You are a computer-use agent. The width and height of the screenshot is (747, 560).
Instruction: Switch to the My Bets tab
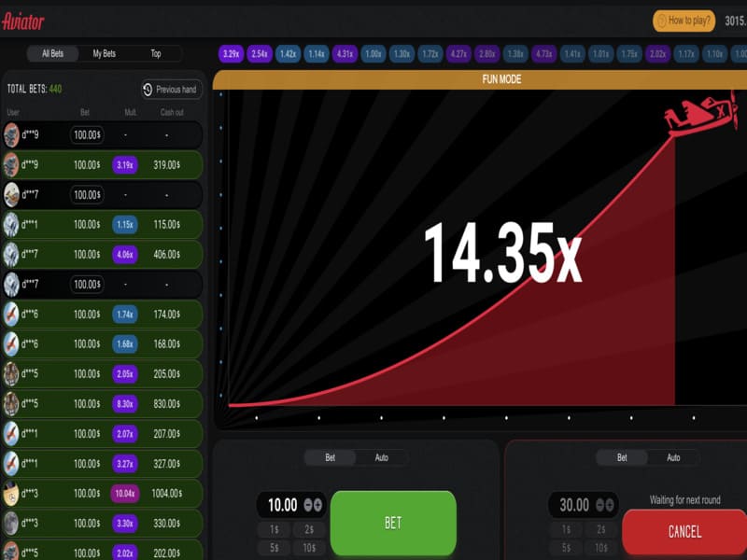click(x=104, y=54)
